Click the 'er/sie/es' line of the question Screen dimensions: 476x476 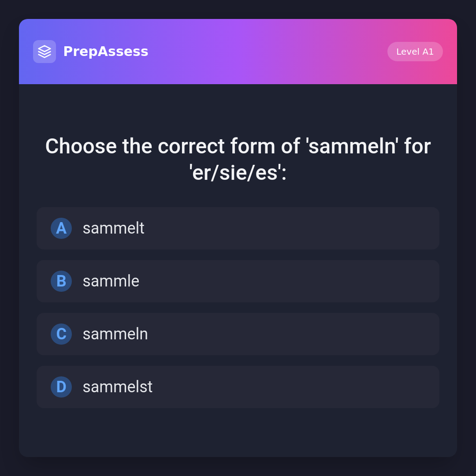[x=238, y=173]
